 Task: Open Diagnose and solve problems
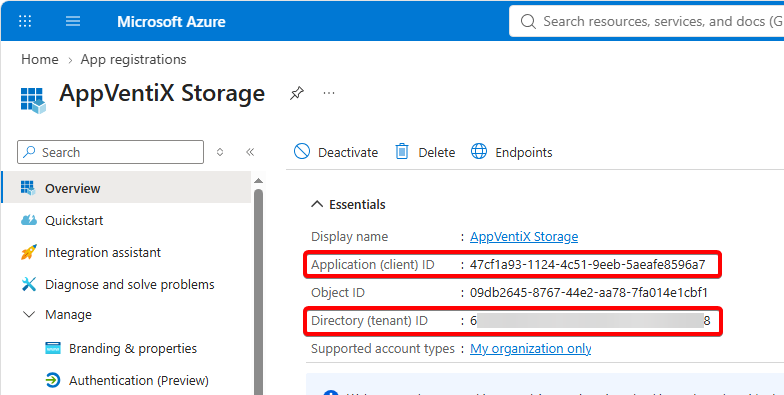point(130,284)
